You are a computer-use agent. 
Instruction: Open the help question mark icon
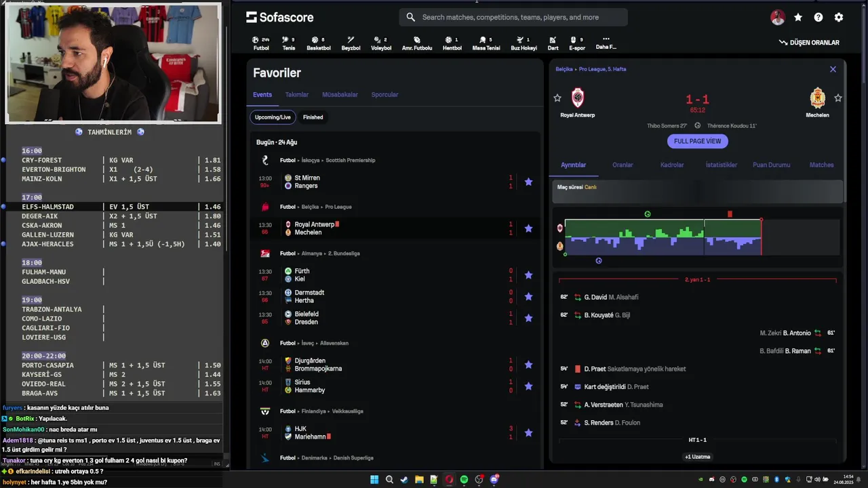tap(818, 18)
